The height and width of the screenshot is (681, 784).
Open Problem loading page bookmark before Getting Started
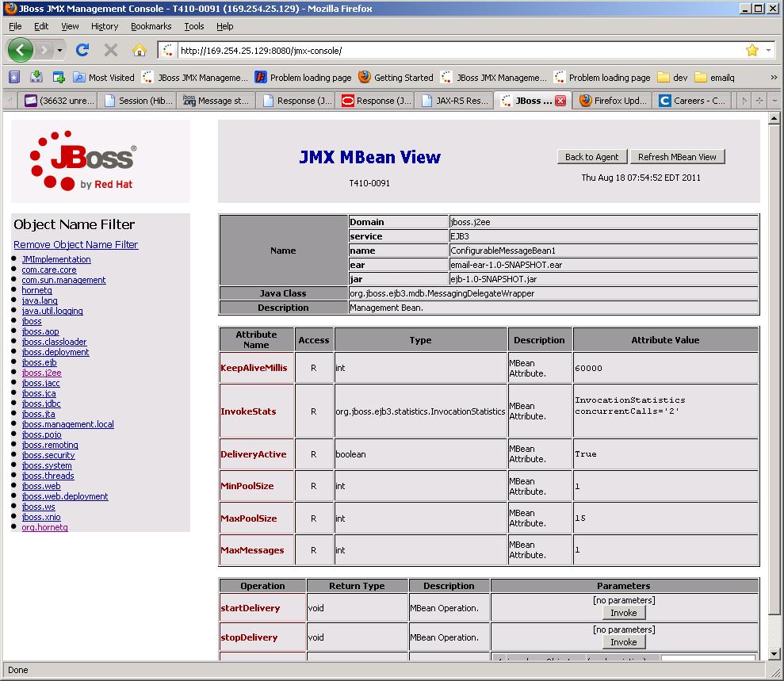tap(304, 78)
